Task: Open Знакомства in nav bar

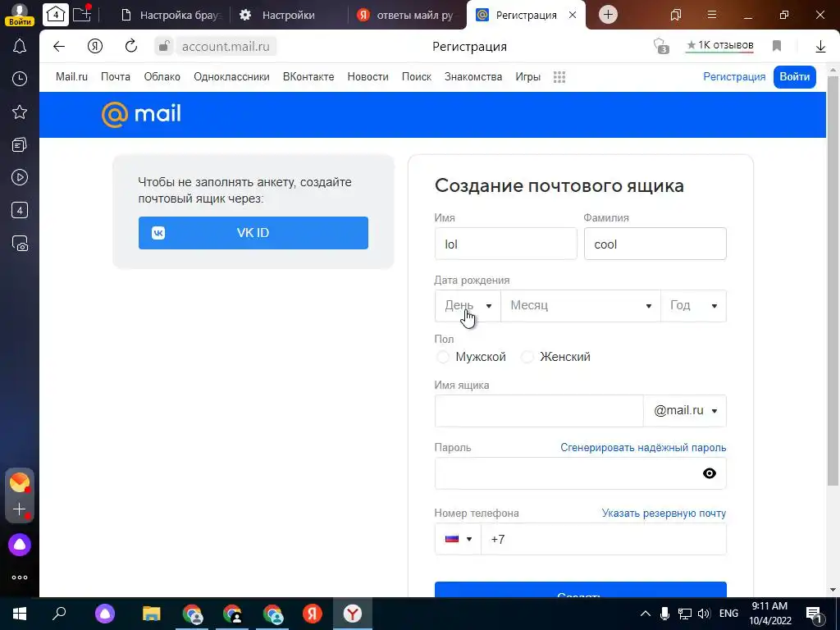Action: coord(473,76)
